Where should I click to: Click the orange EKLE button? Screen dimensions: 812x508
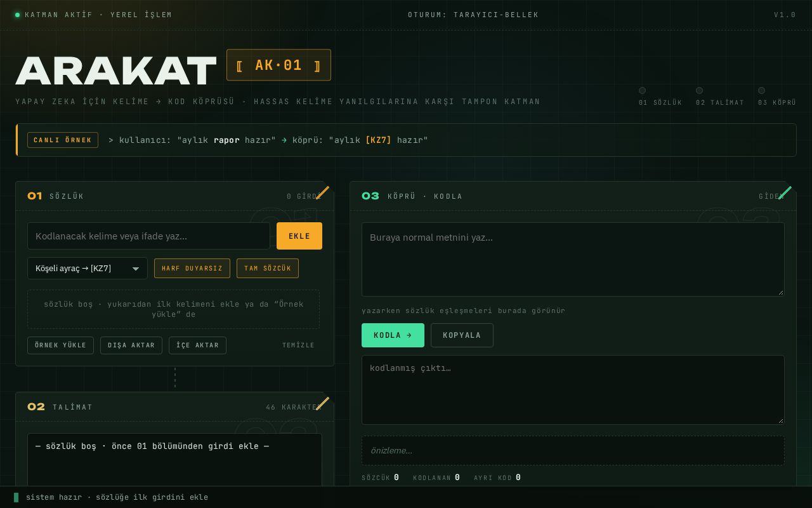299,236
